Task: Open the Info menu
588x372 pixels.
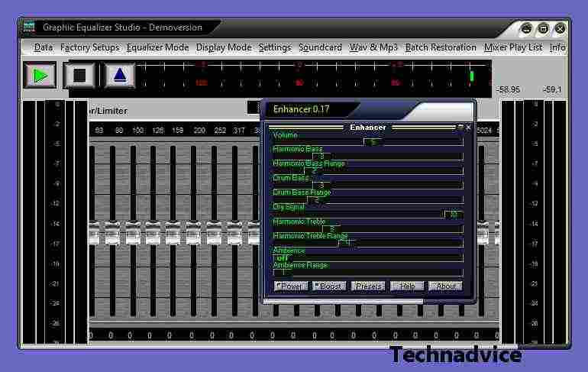Action: coord(557,47)
